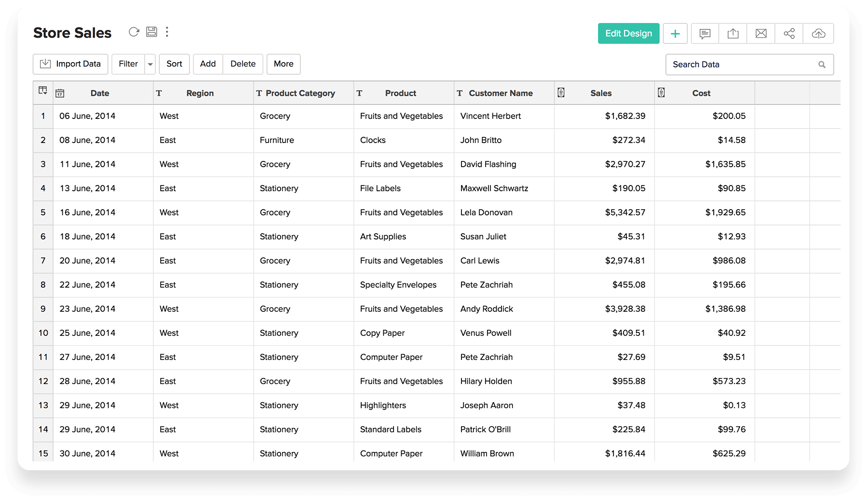Click the Import Data button
Viewport: 868px width, 502px height.
coord(70,64)
